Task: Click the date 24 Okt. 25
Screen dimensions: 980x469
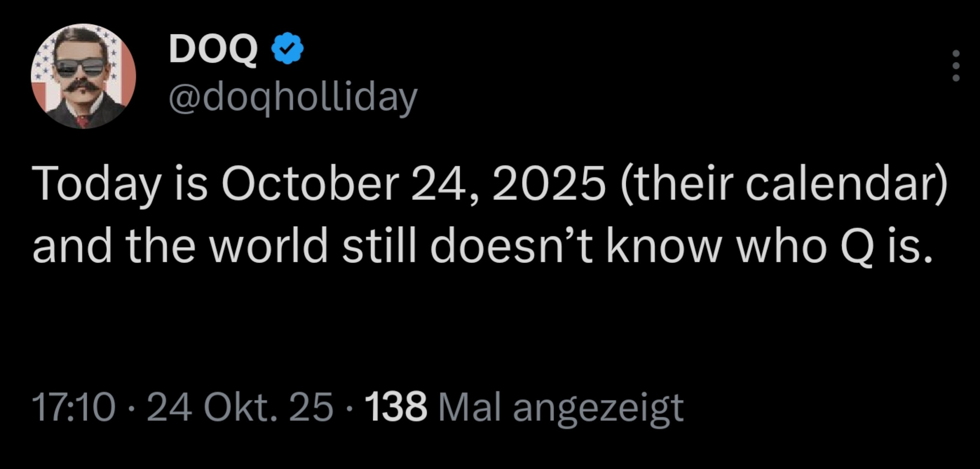Action: point(240,407)
